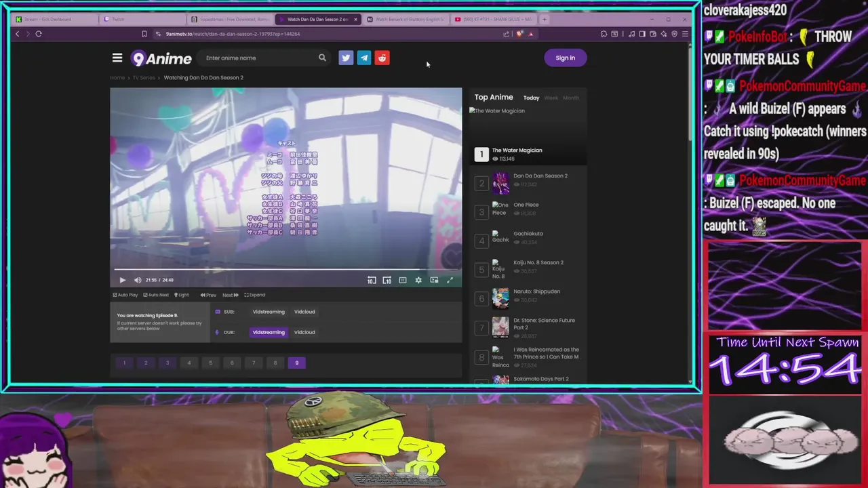Select episode 9
The image size is (868, 488).
coord(296,363)
